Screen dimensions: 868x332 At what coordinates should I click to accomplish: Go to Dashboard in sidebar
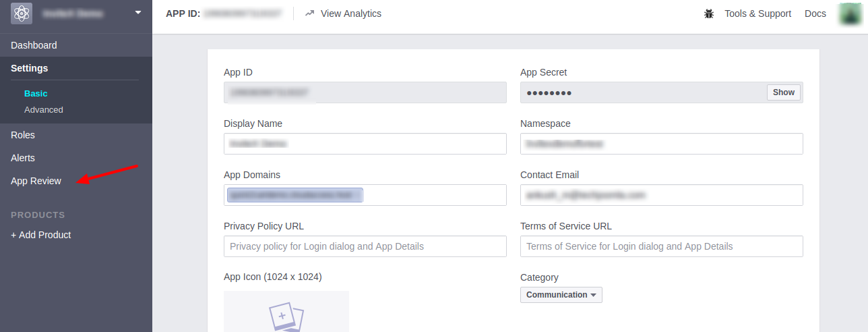34,45
